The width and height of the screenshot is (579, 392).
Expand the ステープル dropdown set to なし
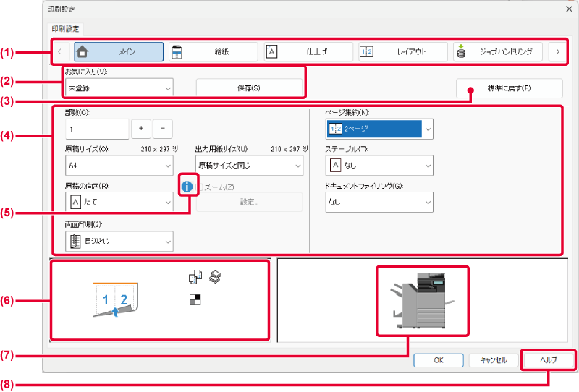click(x=379, y=165)
